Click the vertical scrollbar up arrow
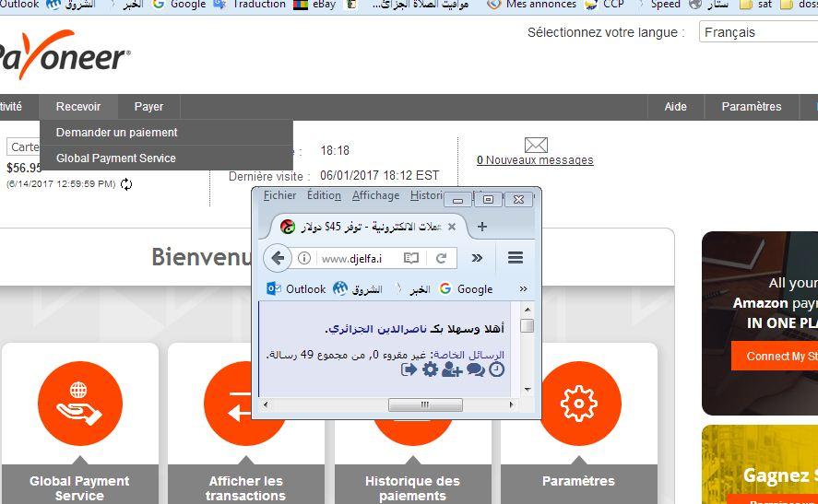818x504 pixels. [x=528, y=310]
